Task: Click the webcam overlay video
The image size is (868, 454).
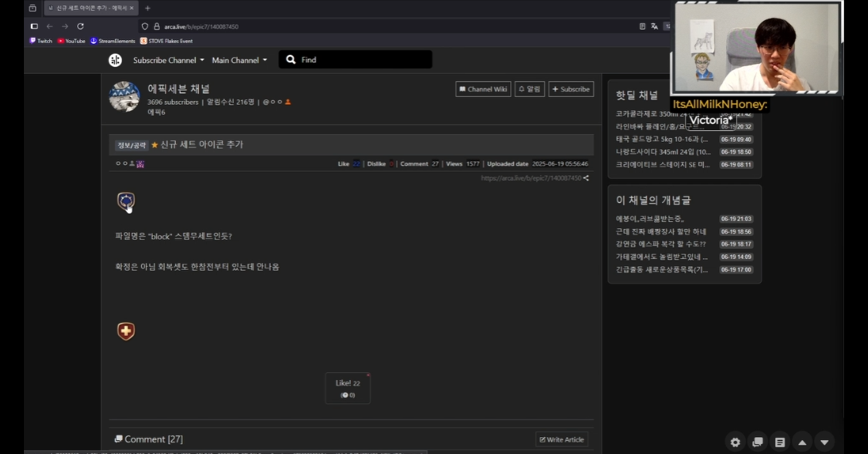Action: pyautogui.click(x=756, y=48)
